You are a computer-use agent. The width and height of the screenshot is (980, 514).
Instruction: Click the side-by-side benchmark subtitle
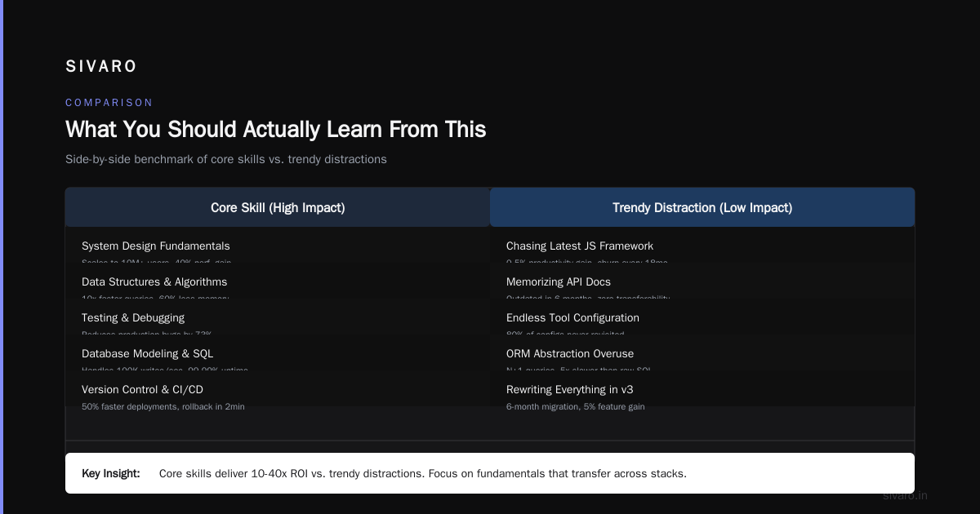(x=226, y=159)
